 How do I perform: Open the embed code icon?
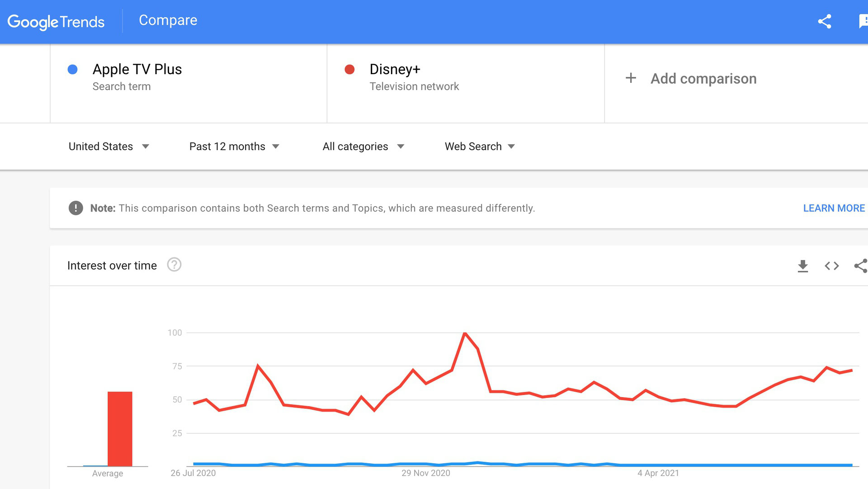click(831, 266)
